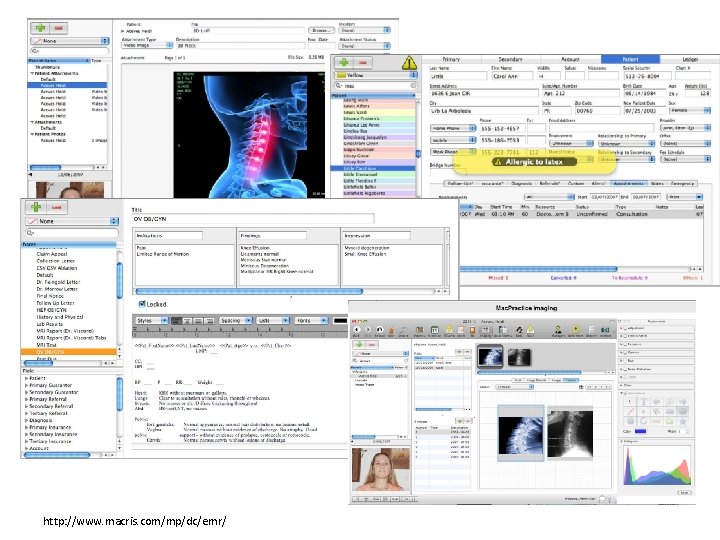Open the Spacing dropdown
The height and width of the screenshot is (540, 720).
235,321
